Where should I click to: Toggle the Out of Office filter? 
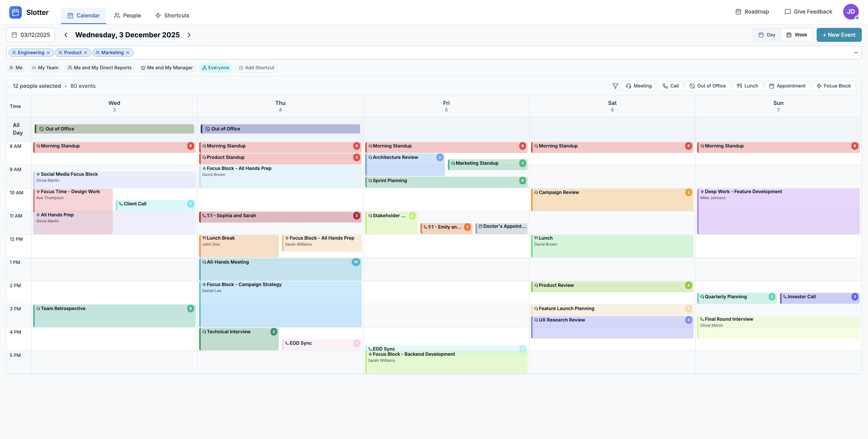[707, 86]
